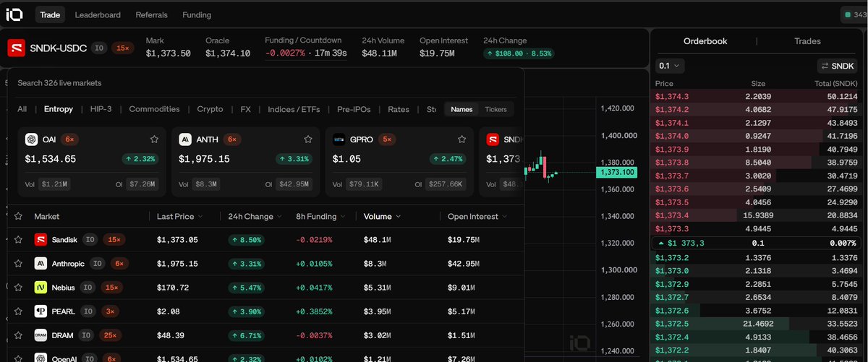Click the SNDK denomination button in orderbook
The image size is (868, 362).
(x=838, y=66)
